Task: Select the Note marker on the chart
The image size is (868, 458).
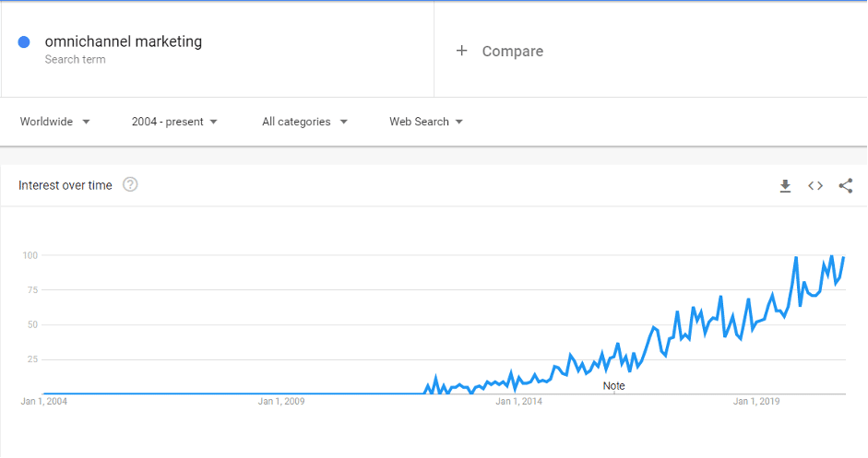Action: pyautogui.click(x=613, y=386)
